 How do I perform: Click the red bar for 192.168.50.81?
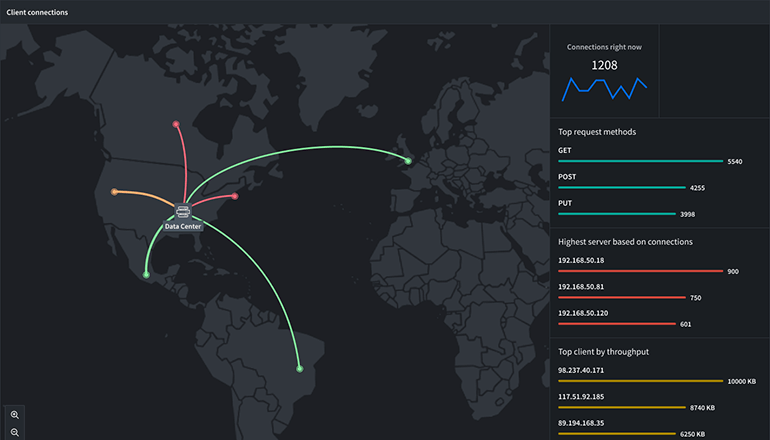point(622,298)
